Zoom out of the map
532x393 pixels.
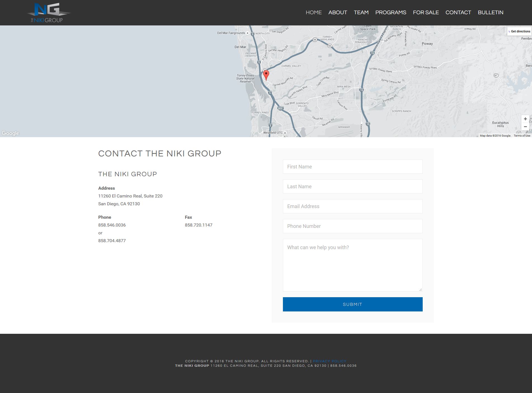[x=525, y=126]
